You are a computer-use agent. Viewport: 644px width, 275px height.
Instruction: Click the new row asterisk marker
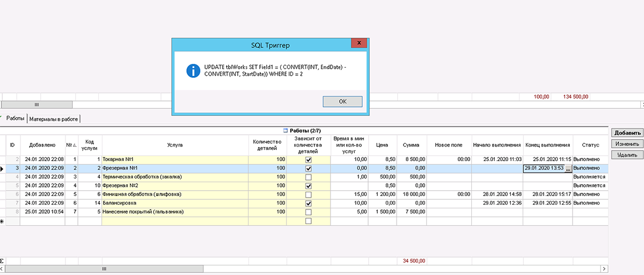2,221
